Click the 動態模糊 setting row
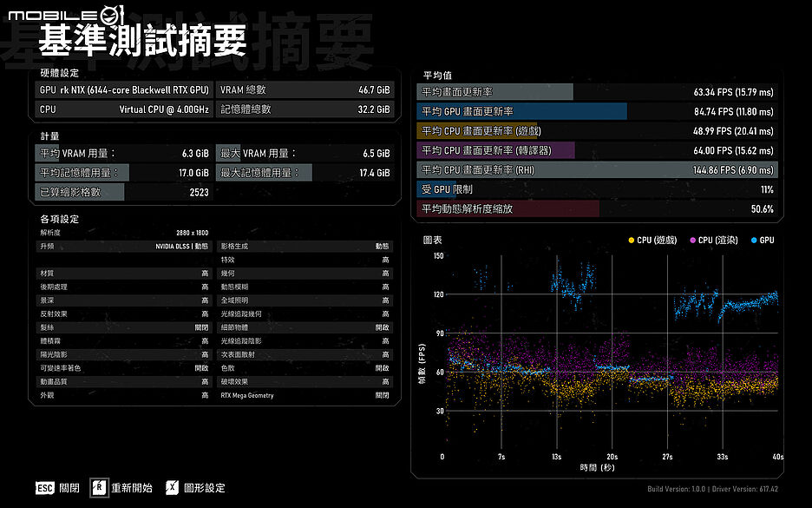 pos(305,287)
